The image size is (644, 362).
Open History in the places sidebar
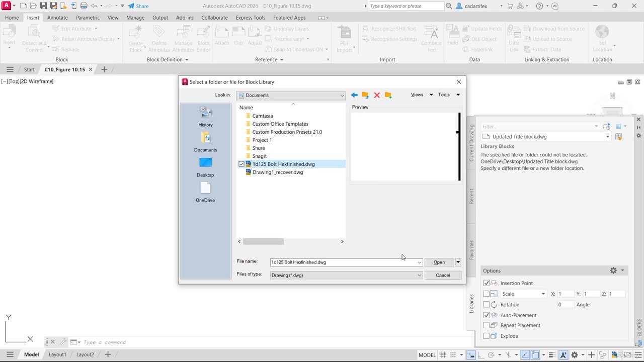click(205, 116)
